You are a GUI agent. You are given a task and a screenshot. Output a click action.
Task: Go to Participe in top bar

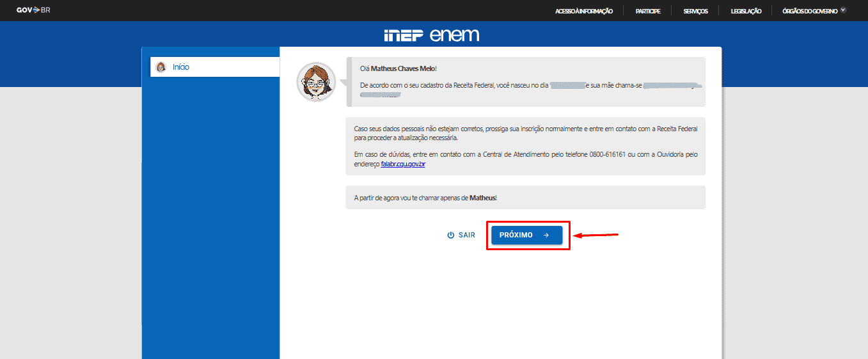(x=648, y=11)
